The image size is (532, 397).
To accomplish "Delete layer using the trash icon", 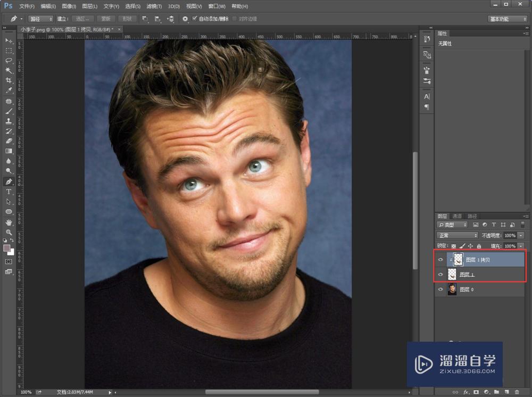I will coord(517,392).
